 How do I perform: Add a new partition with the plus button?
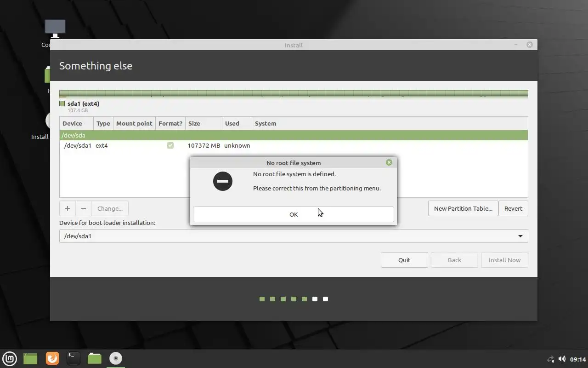coord(68,208)
